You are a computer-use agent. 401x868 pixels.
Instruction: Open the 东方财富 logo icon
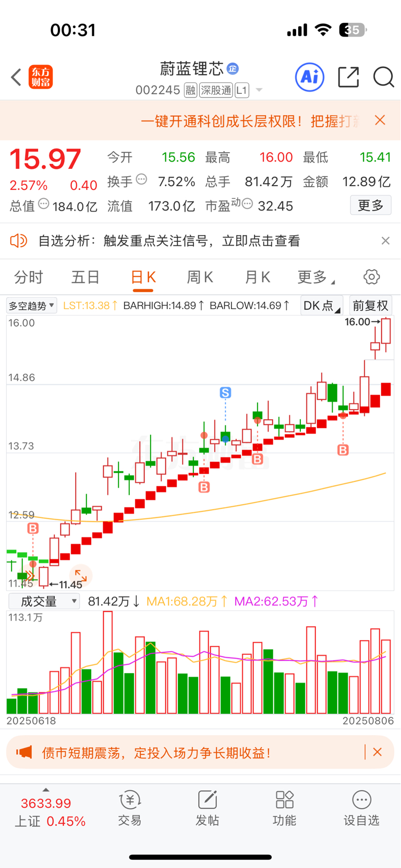click(41, 77)
